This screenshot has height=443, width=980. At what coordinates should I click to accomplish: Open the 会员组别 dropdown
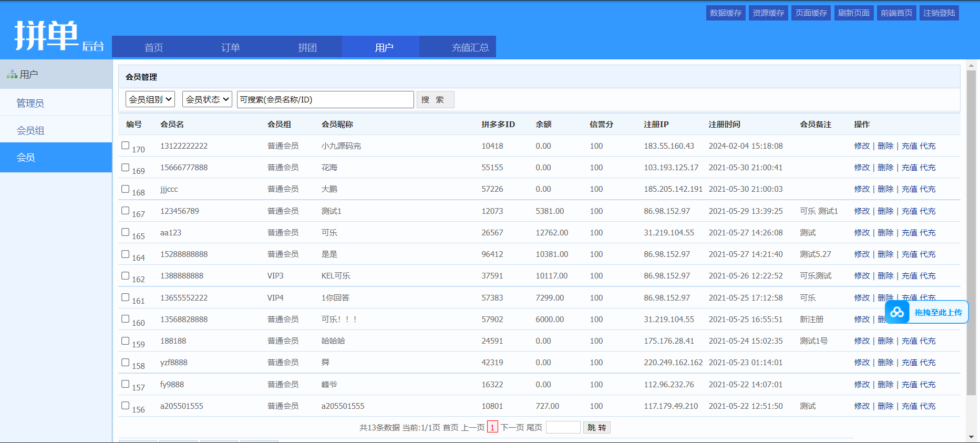click(150, 99)
